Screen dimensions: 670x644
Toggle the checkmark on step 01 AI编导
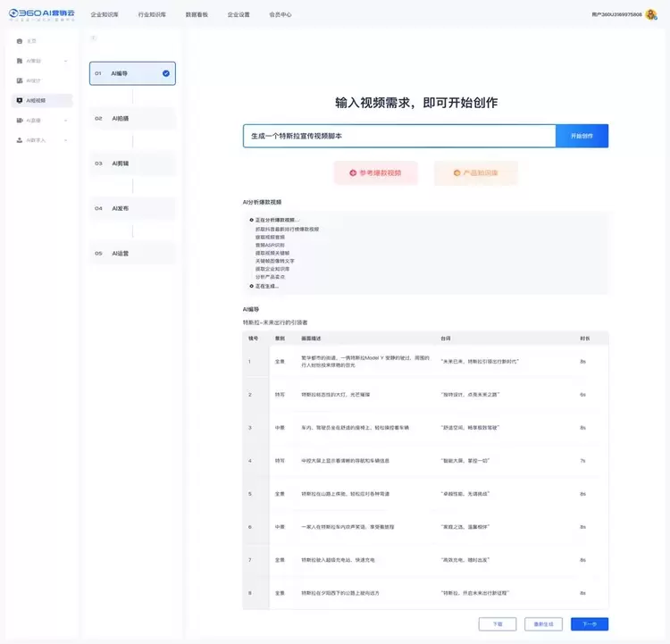point(166,73)
